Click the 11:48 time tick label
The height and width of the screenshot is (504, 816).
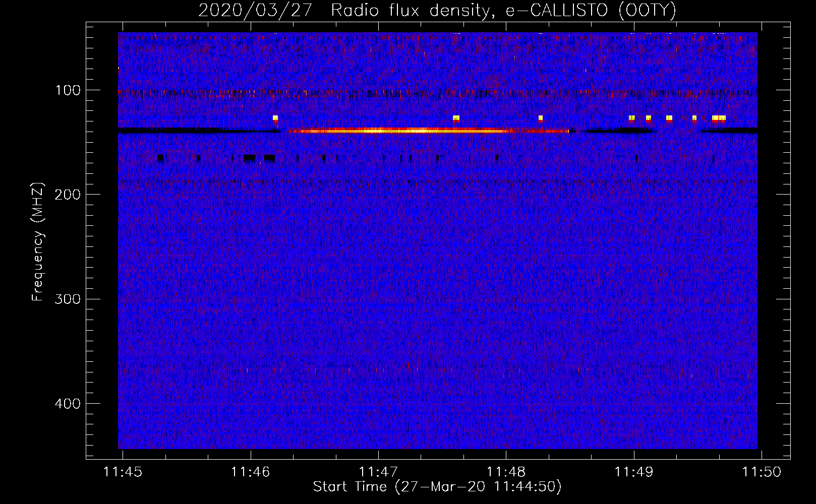[506, 472]
